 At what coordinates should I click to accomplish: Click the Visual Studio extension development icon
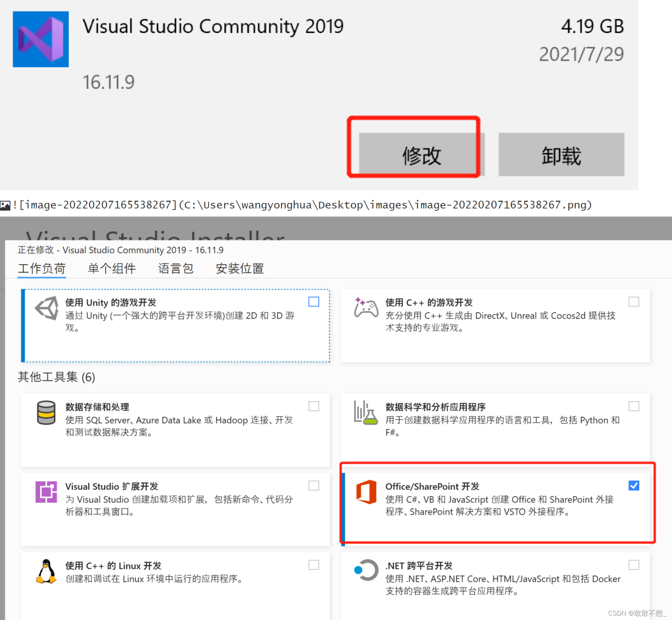(x=46, y=492)
